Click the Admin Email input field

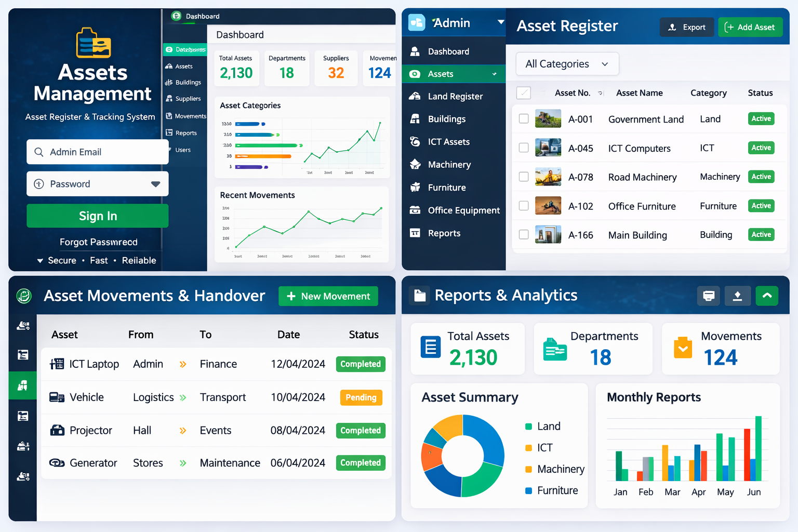(x=97, y=152)
